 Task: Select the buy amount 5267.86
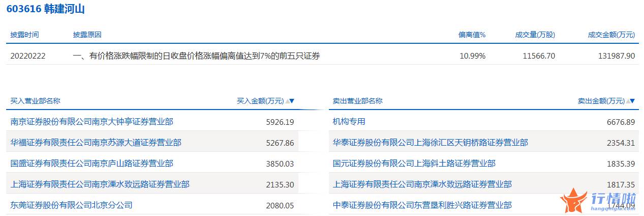click(280, 143)
